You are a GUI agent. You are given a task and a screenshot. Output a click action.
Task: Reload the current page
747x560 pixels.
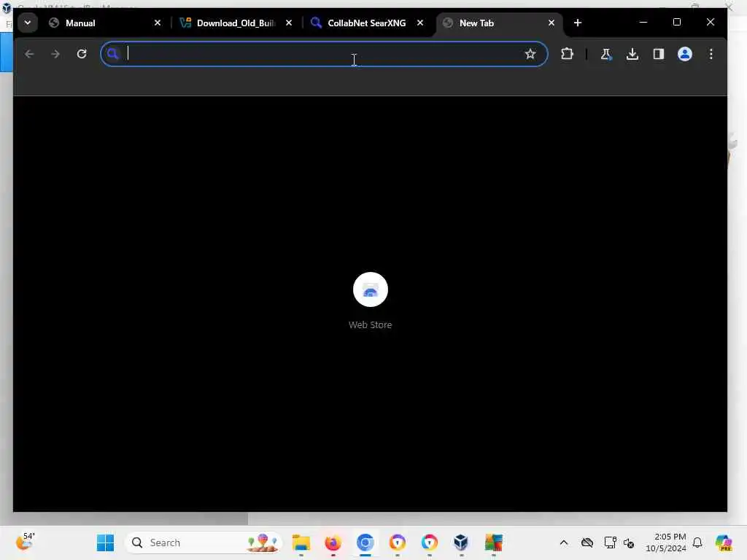click(82, 54)
